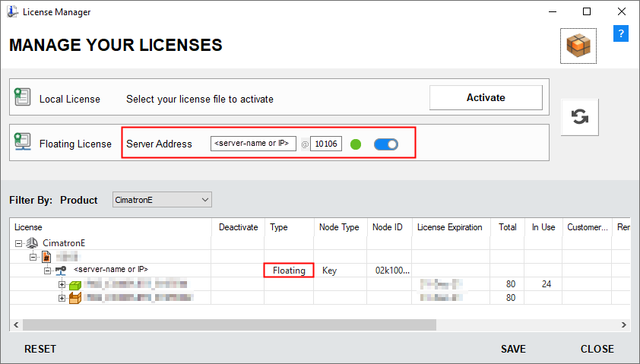Click the horizontal scrollbar thumb
Image resolution: width=640 pixels, height=364 pixels.
click(x=230, y=324)
